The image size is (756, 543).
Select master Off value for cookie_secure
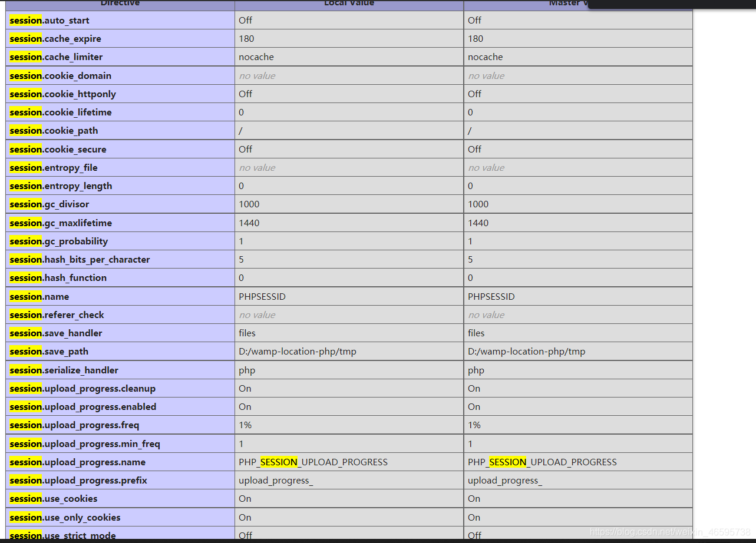(x=474, y=150)
